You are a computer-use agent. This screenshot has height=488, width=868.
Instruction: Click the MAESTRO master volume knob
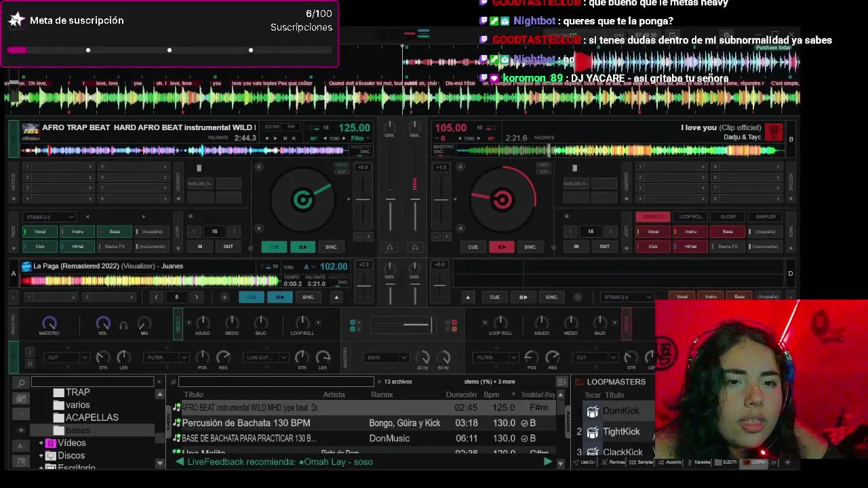coord(49,323)
